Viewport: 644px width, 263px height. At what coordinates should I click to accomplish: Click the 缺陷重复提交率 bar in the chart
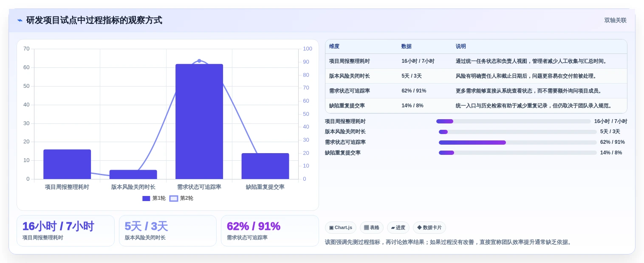tap(265, 166)
